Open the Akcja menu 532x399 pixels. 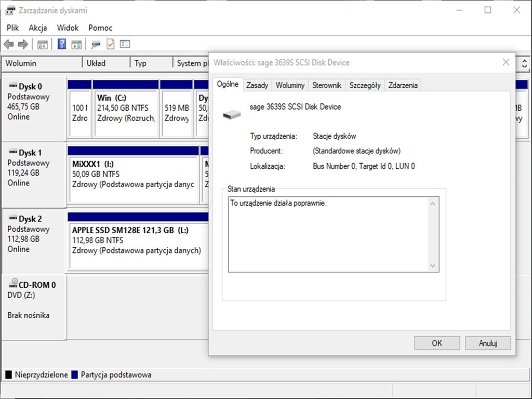(x=38, y=28)
